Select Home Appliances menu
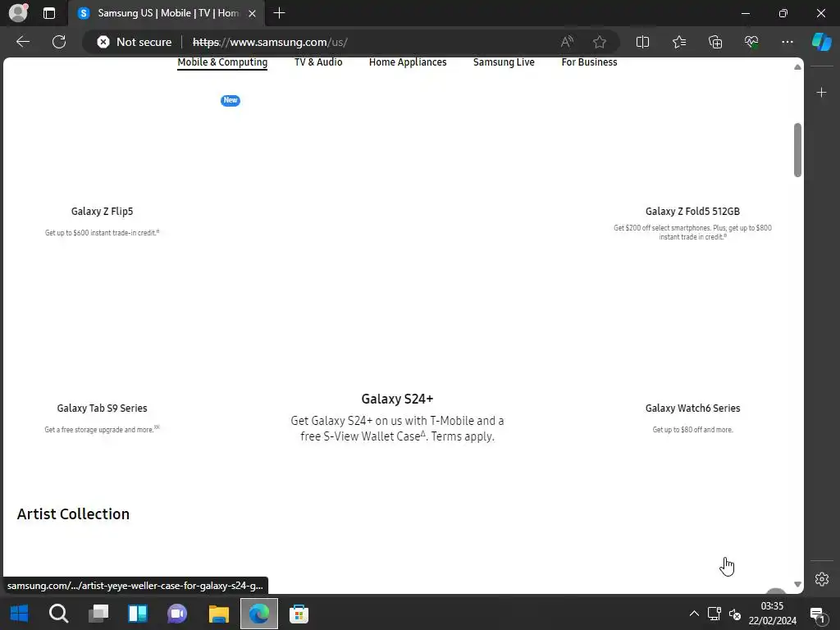 point(408,62)
